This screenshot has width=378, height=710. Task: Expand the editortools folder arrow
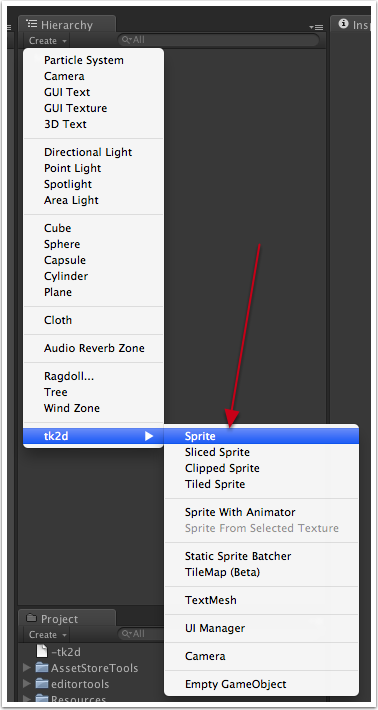pos(27,683)
